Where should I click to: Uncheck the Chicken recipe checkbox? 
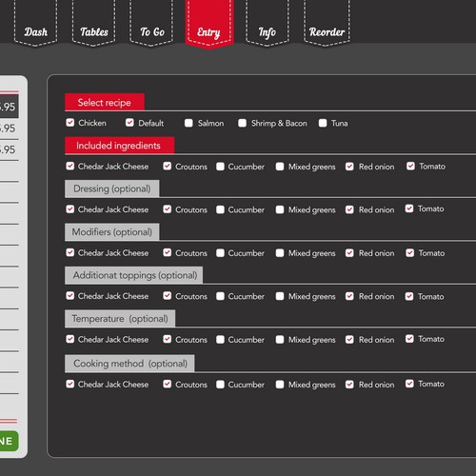70,123
